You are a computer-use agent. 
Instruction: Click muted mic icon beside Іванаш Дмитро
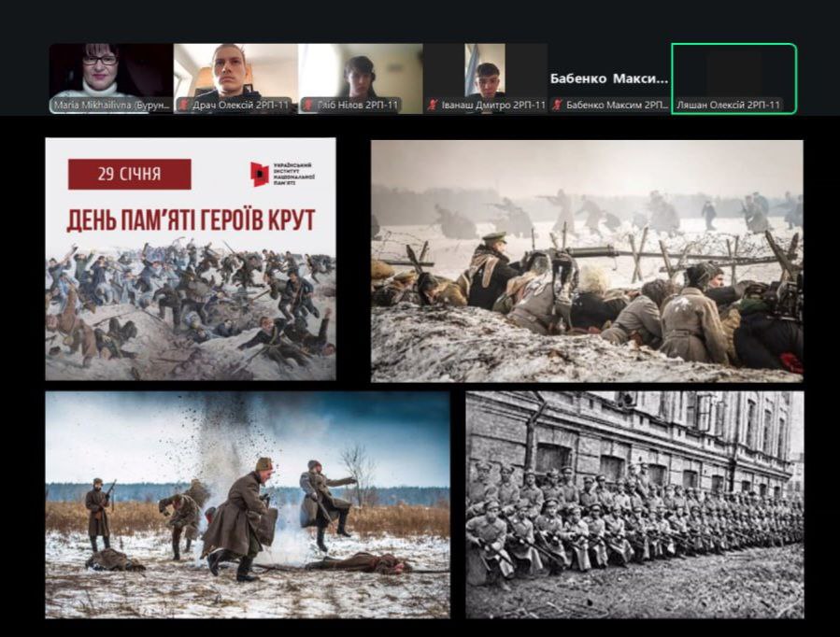click(433, 106)
